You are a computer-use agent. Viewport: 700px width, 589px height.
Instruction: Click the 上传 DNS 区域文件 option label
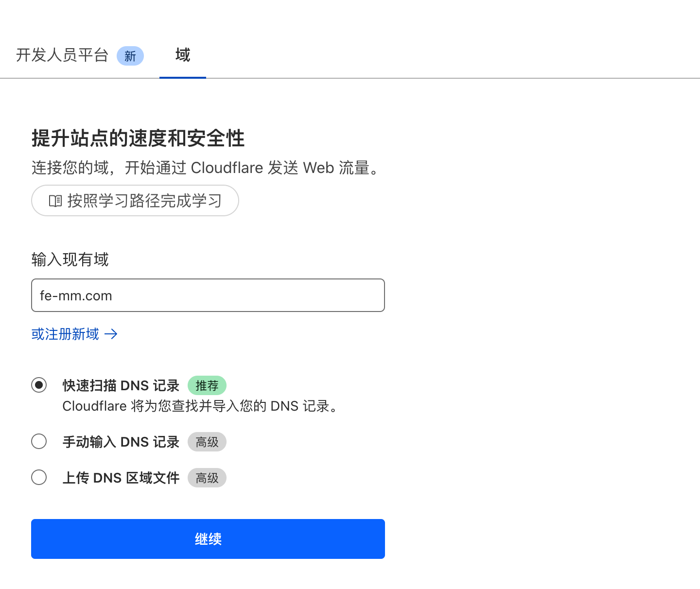pyautogui.click(x=121, y=478)
